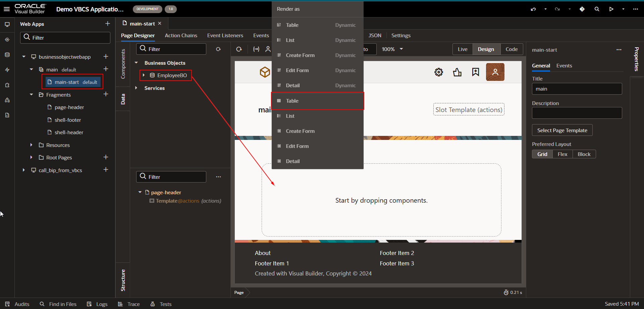
Task: Click user avatar in canvas header
Action: 495,72
